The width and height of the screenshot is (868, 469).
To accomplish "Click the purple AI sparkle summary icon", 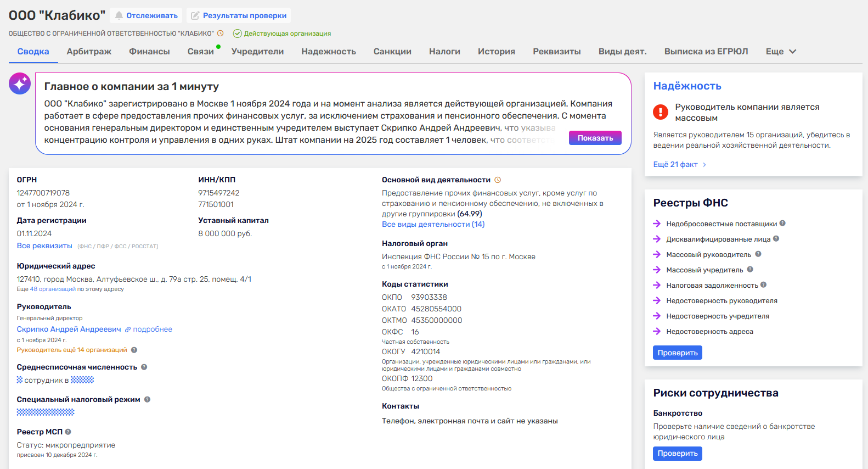I will [x=20, y=83].
